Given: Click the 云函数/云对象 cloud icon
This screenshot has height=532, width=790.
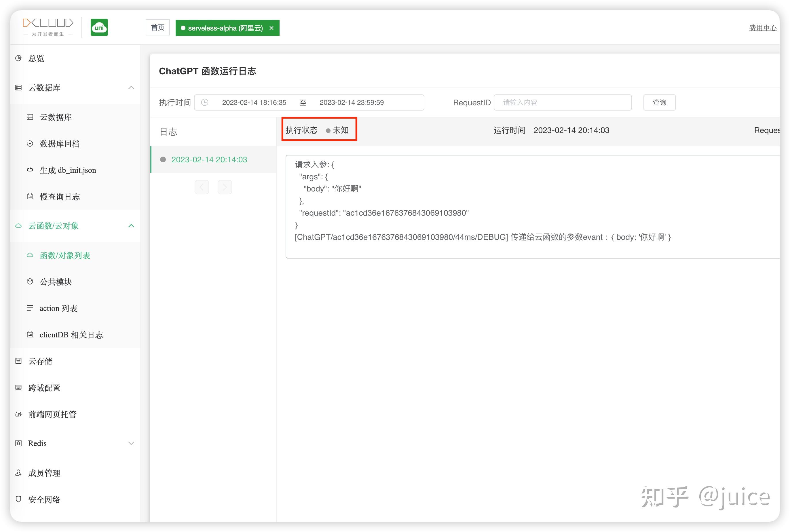Looking at the screenshot, I should coord(19,226).
